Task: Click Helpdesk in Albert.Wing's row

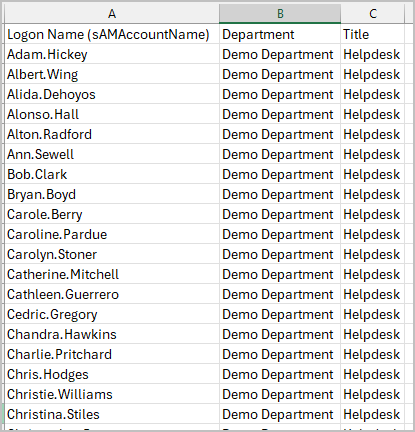Action: (372, 74)
